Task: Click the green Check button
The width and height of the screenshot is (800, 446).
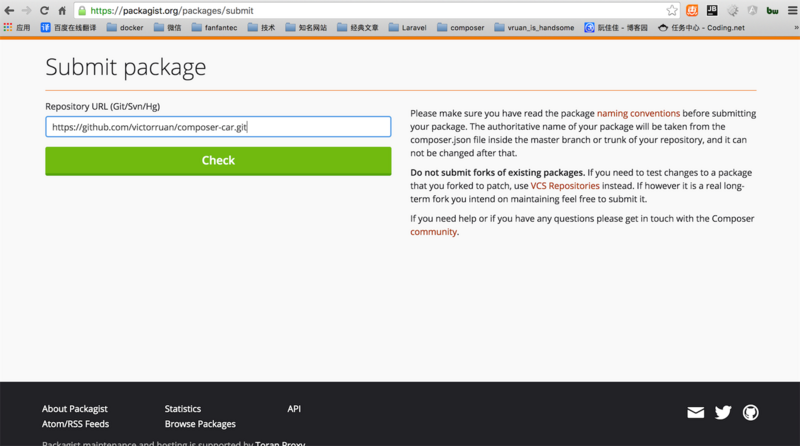Action: [218, 161]
